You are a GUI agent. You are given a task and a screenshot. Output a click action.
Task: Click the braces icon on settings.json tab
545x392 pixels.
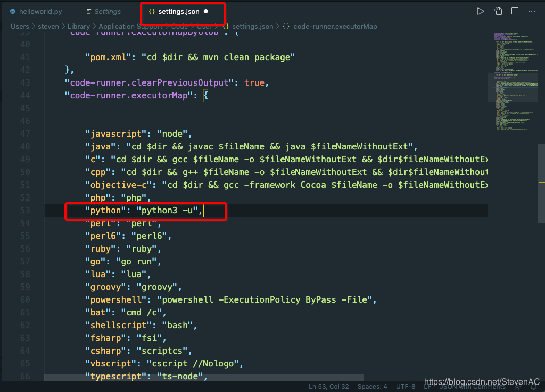coord(152,12)
